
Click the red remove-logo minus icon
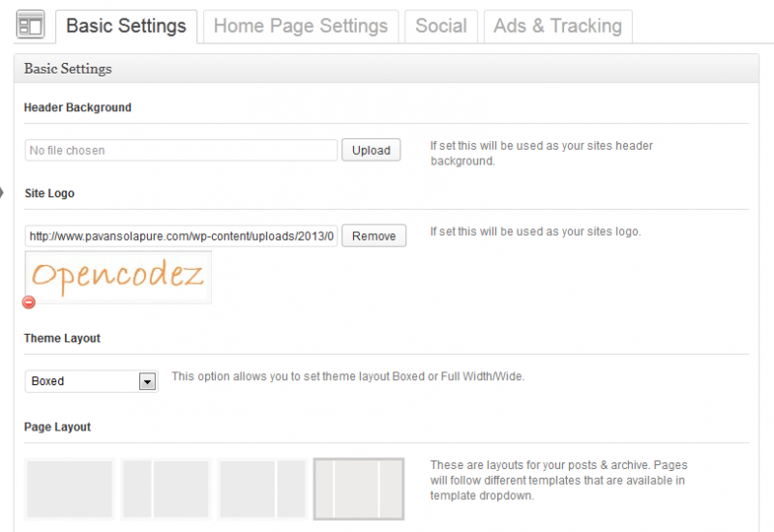click(29, 302)
